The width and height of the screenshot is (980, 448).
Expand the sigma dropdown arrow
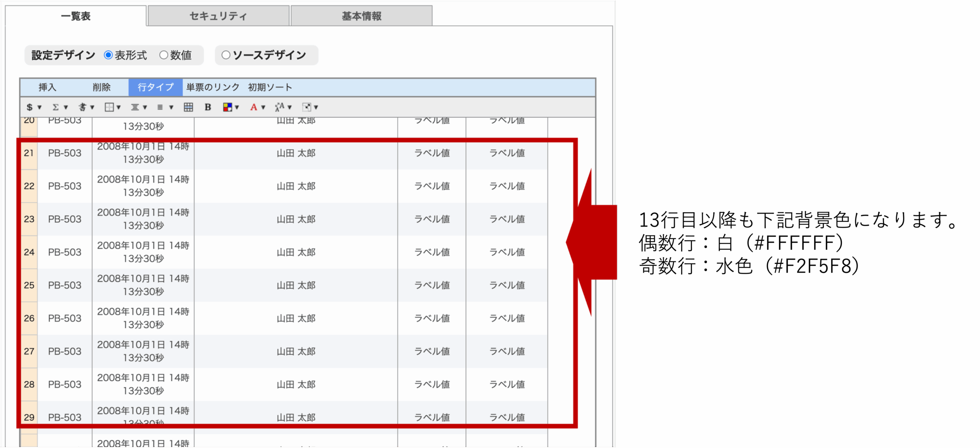pyautogui.click(x=66, y=108)
